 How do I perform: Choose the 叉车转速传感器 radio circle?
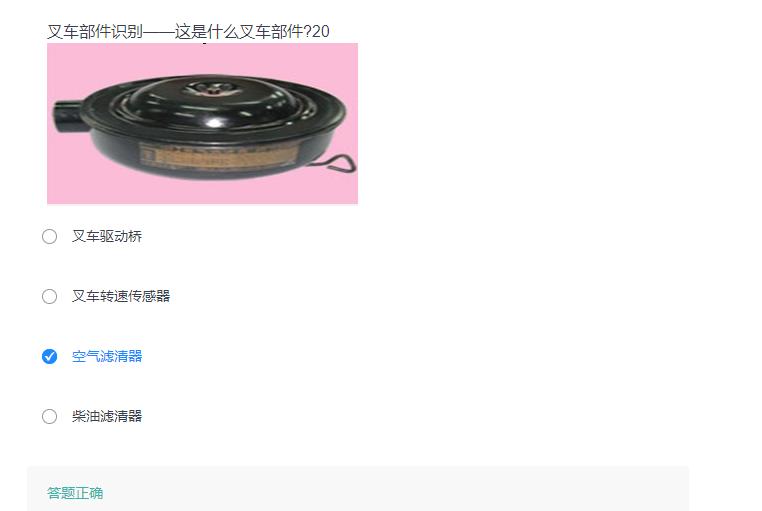[50, 296]
